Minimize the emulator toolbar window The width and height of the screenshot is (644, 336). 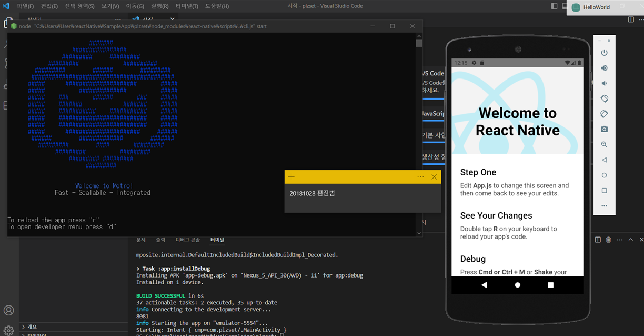pos(600,41)
